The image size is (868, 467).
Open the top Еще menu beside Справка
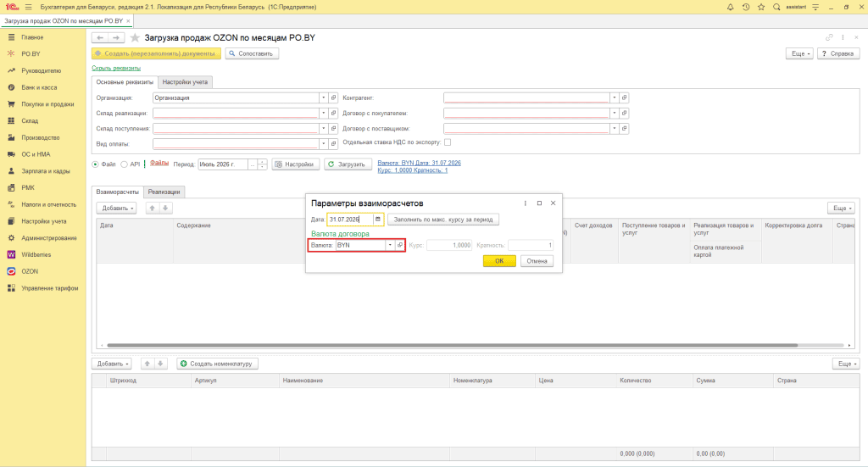(799, 53)
